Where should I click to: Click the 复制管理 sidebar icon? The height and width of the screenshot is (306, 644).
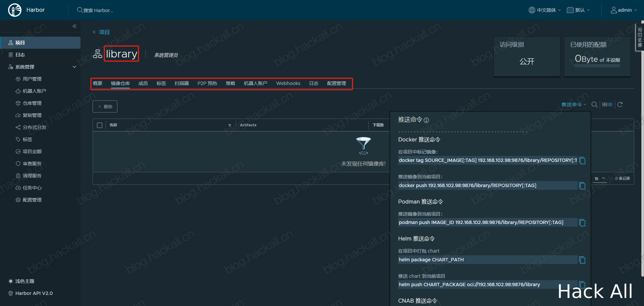(x=18, y=115)
